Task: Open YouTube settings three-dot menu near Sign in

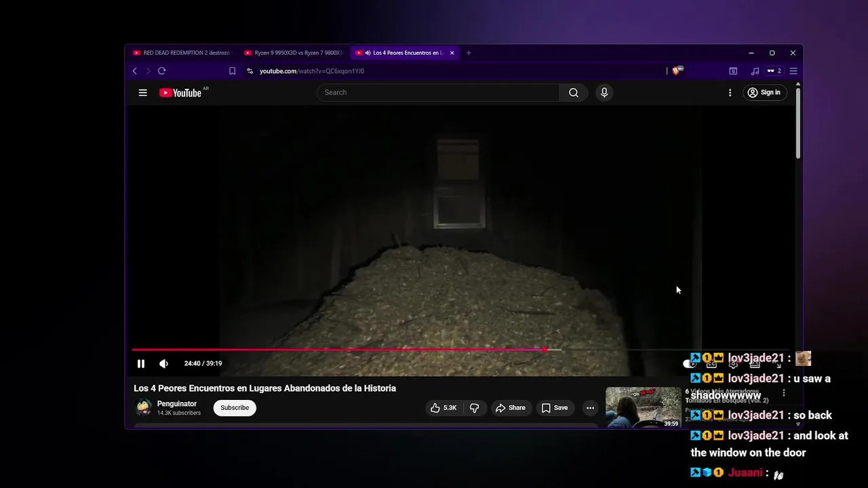Action: coord(730,93)
